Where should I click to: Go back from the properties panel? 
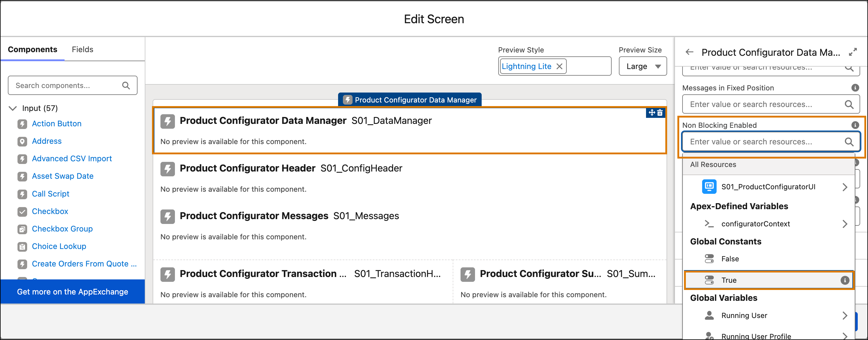[x=689, y=52]
